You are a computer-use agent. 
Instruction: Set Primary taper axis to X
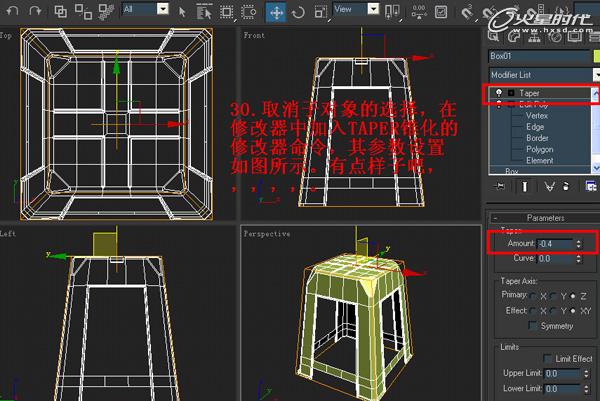(x=533, y=296)
